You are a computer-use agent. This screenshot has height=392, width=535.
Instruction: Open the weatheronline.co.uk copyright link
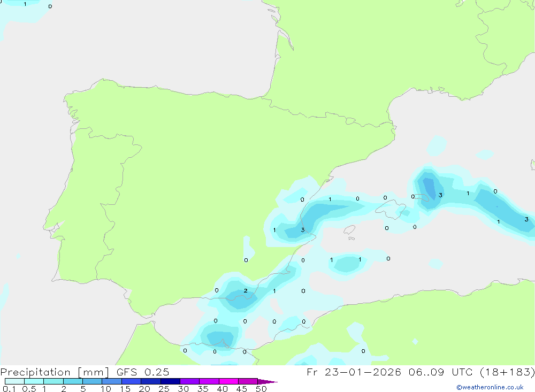[490, 387]
